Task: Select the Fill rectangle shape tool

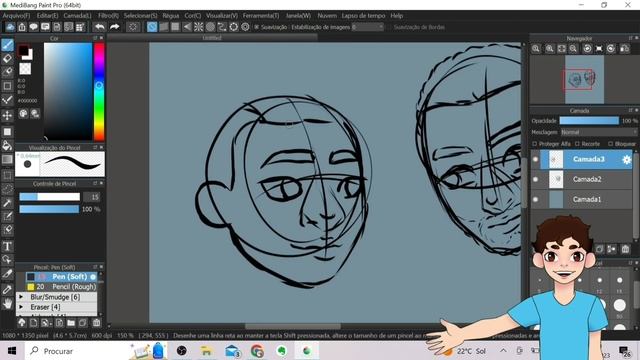Action: [x=7, y=132]
